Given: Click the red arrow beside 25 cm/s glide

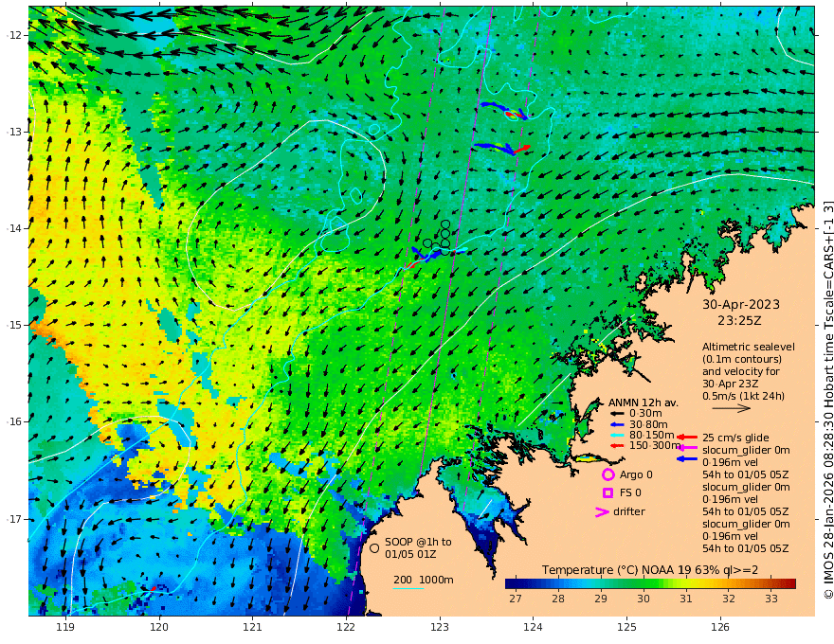Looking at the screenshot, I should tap(687, 438).
